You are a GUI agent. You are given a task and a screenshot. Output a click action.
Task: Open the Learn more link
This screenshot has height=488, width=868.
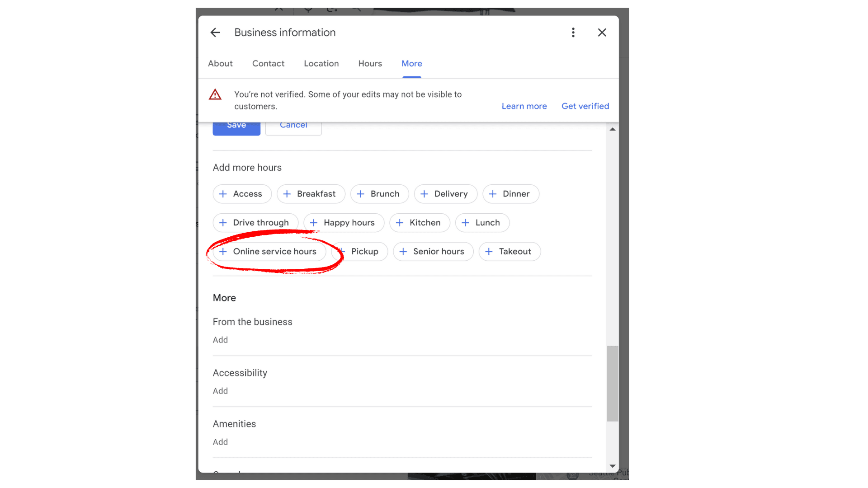pos(524,106)
